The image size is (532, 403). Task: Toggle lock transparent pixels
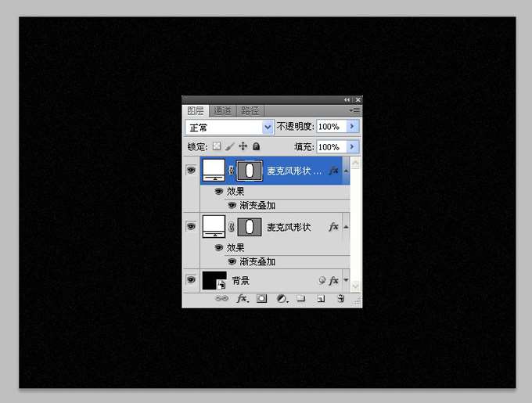pos(217,146)
